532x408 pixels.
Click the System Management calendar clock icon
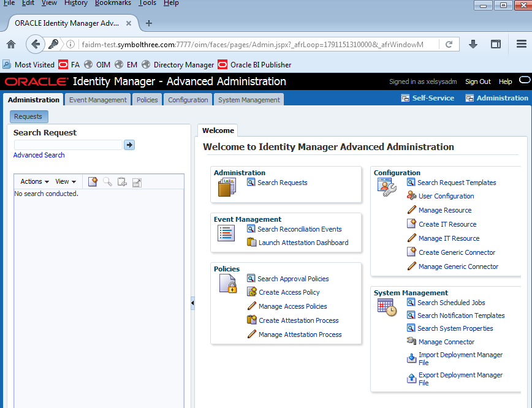pos(387,308)
